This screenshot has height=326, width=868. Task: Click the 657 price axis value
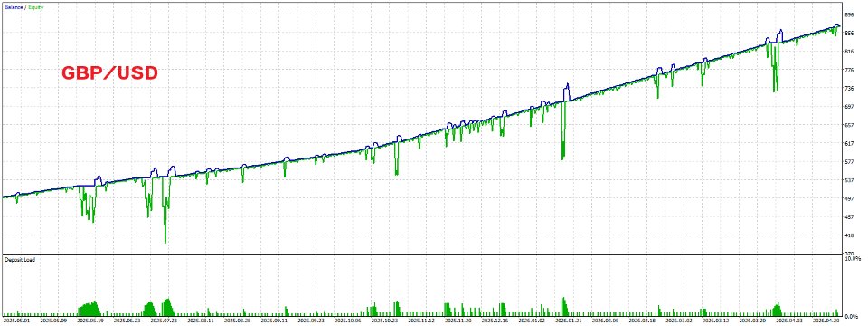849,125
